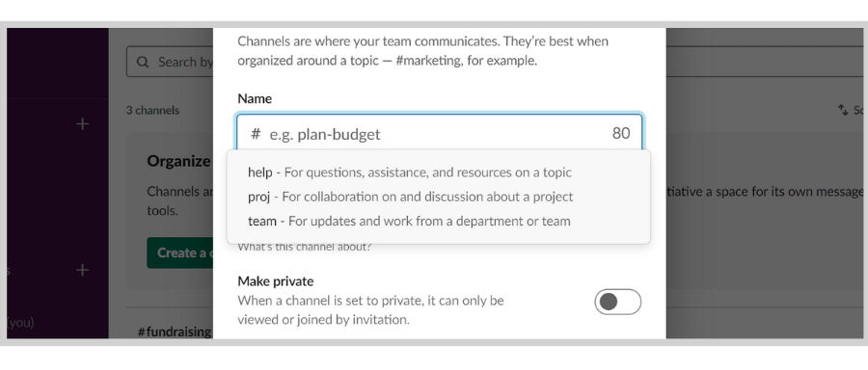Click the "Name" field label
The image size is (868, 370).
[255, 98]
